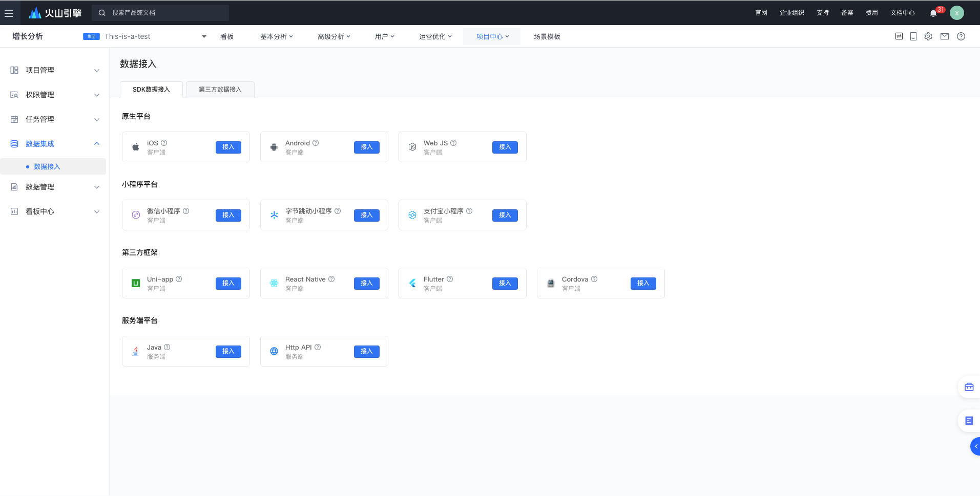The width and height of the screenshot is (980, 496).
Task: Click the iOS help tooltip icon
Action: [164, 143]
